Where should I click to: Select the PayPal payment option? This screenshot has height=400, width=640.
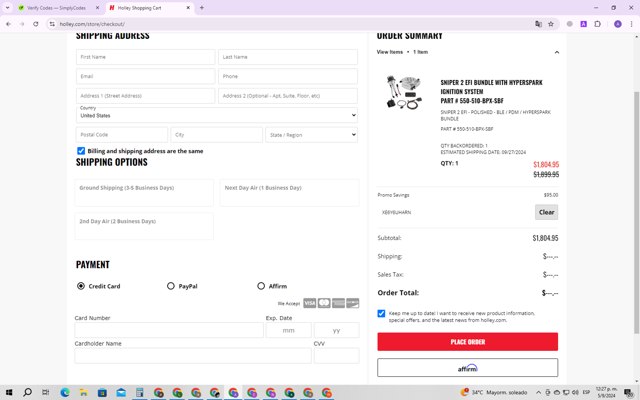click(x=171, y=286)
